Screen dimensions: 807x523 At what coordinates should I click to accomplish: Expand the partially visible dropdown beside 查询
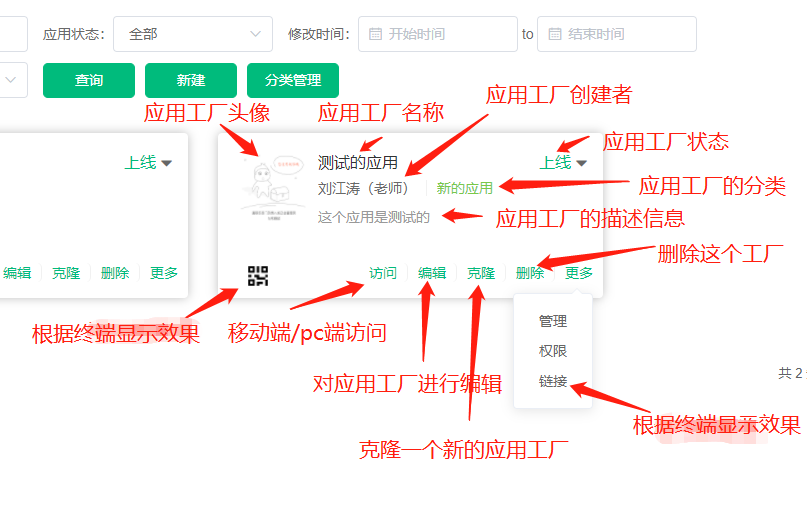point(11,80)
